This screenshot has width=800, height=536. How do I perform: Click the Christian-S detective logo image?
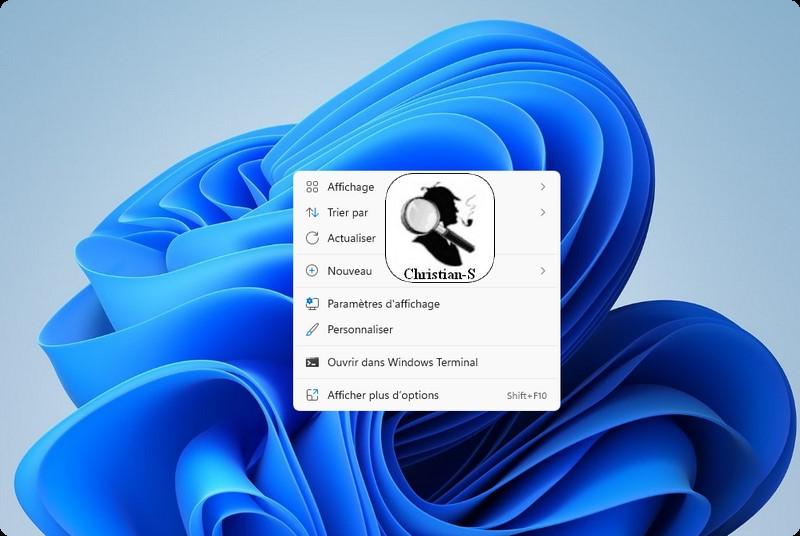440,227
